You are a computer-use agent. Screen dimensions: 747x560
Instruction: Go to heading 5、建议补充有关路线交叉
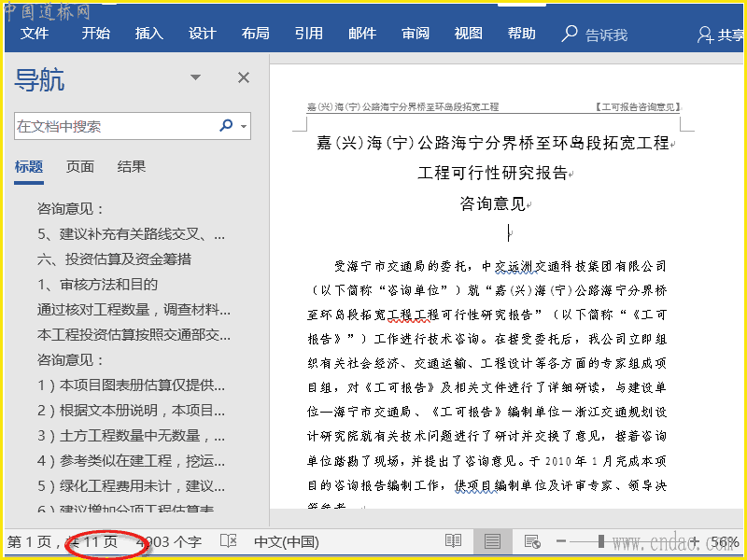point(131,234)
